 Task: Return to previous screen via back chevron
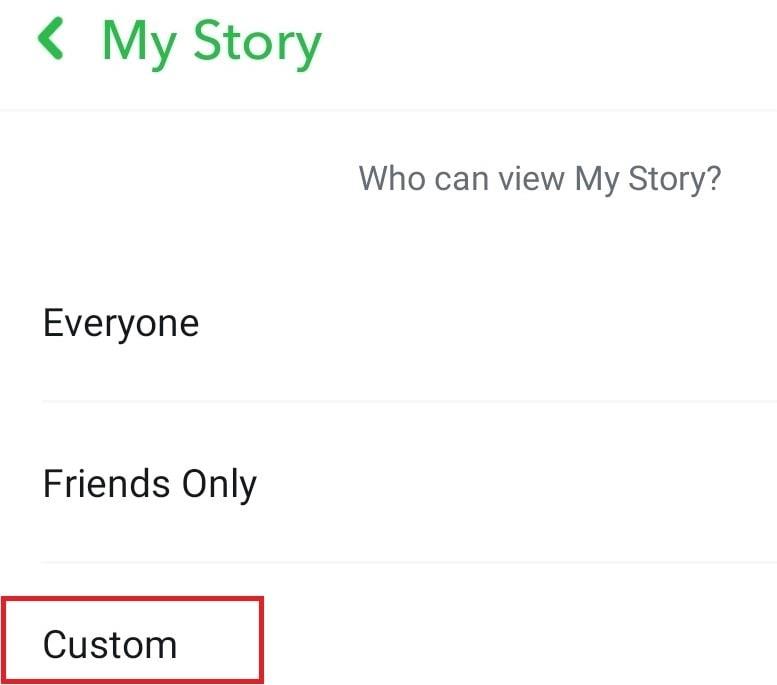click(x=51, y=40)
